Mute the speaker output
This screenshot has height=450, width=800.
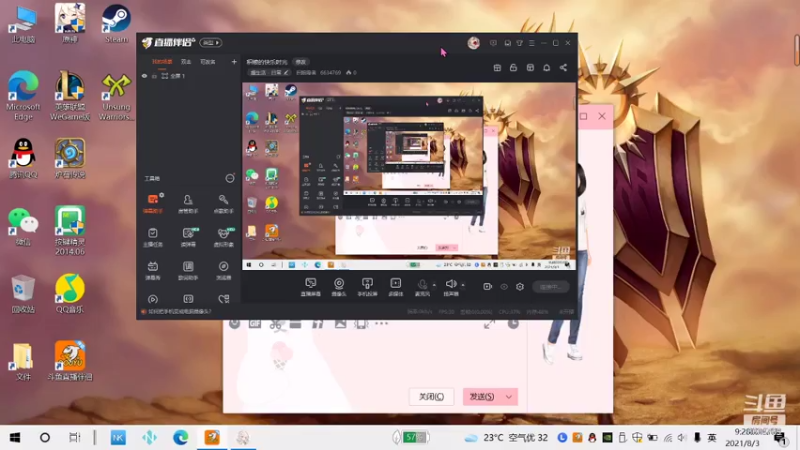click(x=451, y=287)
